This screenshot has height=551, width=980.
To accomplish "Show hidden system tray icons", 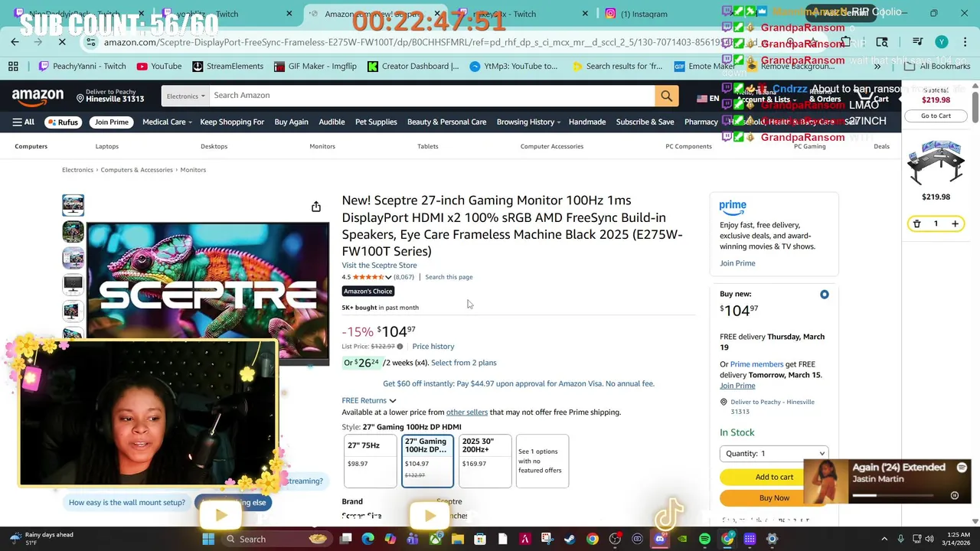I will point(884,539).
